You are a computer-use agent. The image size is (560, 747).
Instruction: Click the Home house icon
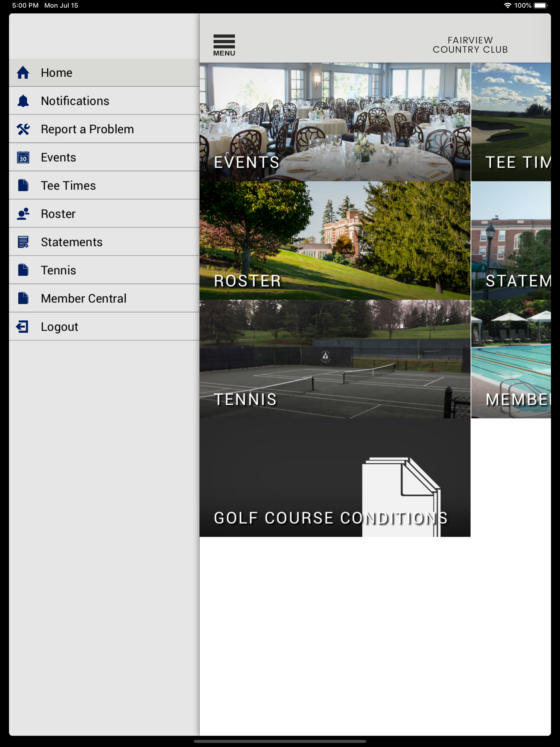(23, 73)
